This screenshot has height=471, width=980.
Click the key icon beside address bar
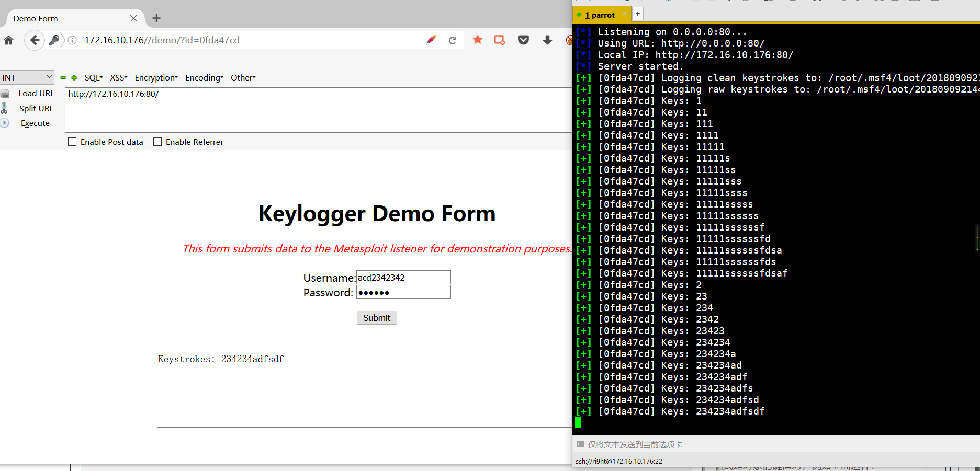click(x=54, y=40)
